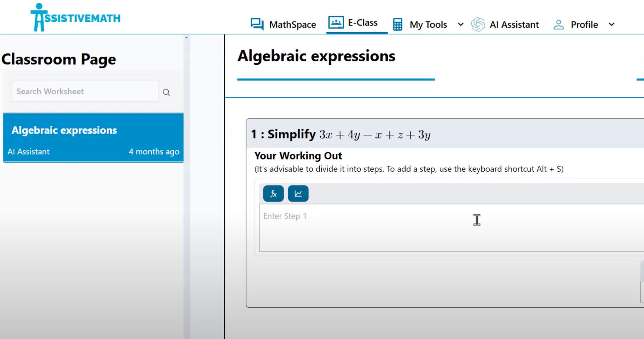Expand the Profile dropdown chevron
Screen dimensions: 644x339
(x=611, y=24)
